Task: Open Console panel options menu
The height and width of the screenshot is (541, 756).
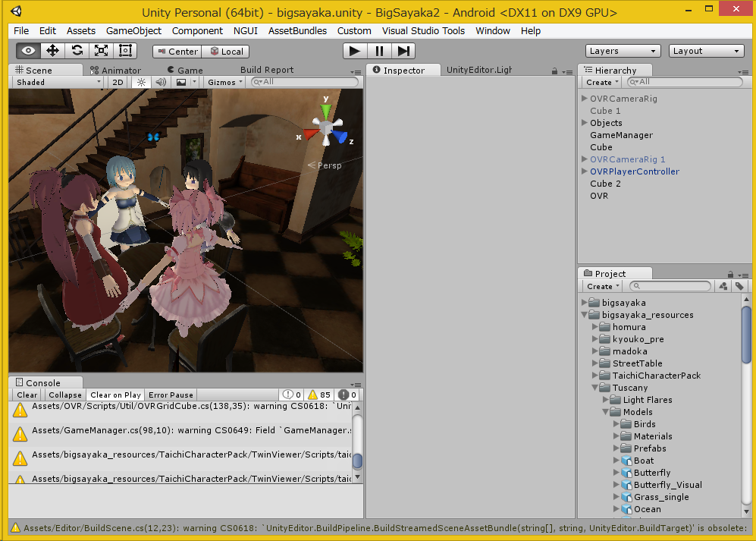Action: tap(356, 385)
